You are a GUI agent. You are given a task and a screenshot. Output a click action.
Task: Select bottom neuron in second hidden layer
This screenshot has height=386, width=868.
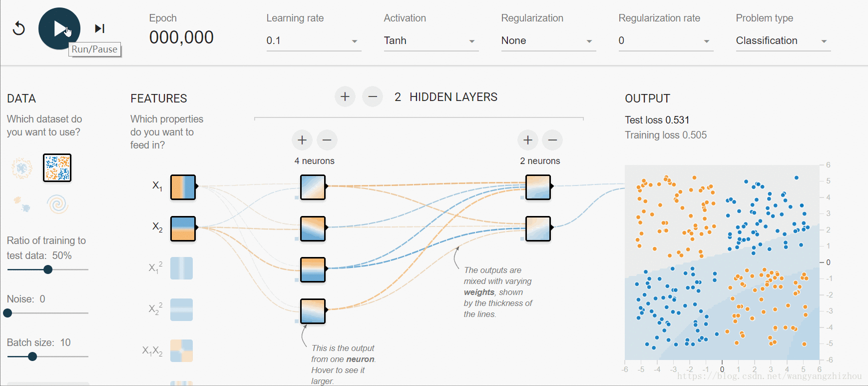pos(538,228)
